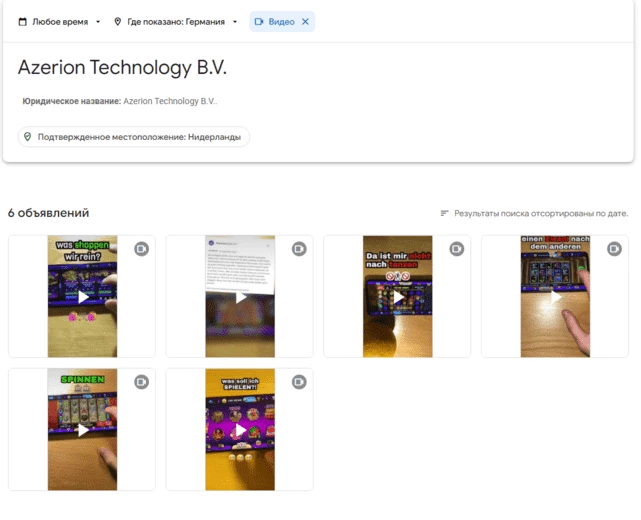641x520 pixels.
Task: Click the sort icon next to results text
Action: click(x=444, y=213)
